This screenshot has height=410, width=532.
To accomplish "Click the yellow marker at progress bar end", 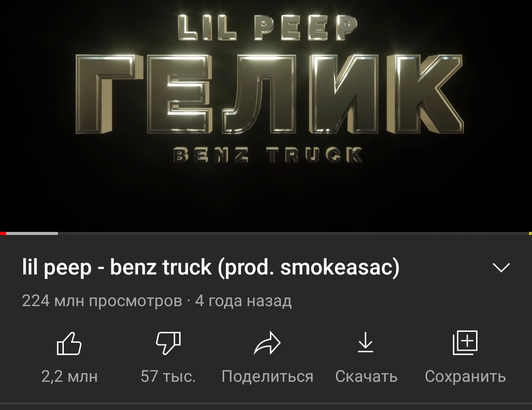I will coord(531,233).
